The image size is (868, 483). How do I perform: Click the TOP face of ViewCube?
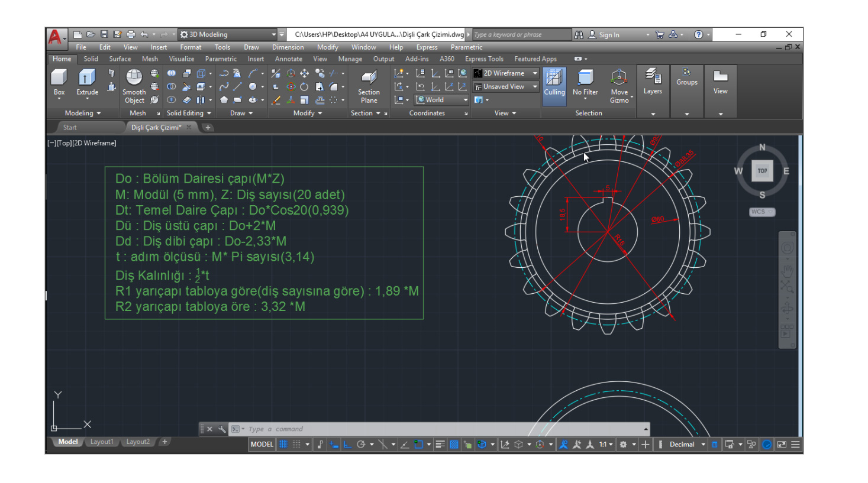pyautogui.click(x=762, y=171)
